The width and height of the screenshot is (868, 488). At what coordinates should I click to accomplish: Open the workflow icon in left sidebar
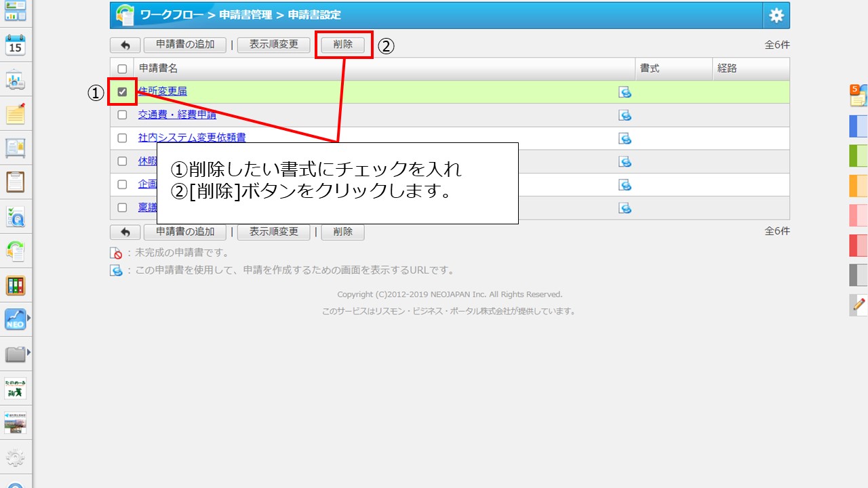coord(15,251)
